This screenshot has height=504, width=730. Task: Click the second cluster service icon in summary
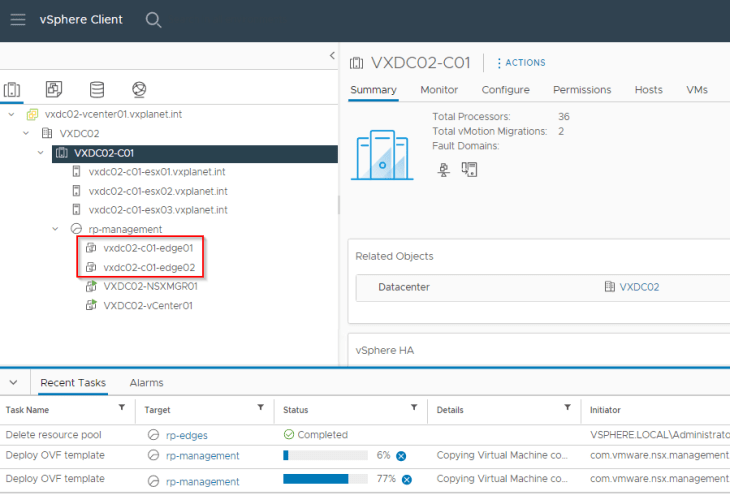click(469, 169)
